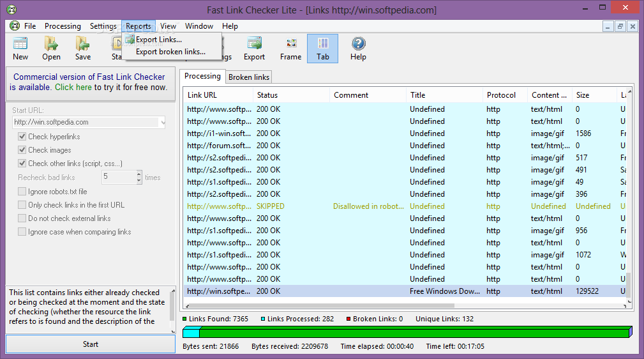Click the Disallowed in robot... comment cell
The image size is (644, 359).
(x=368, y=206)
